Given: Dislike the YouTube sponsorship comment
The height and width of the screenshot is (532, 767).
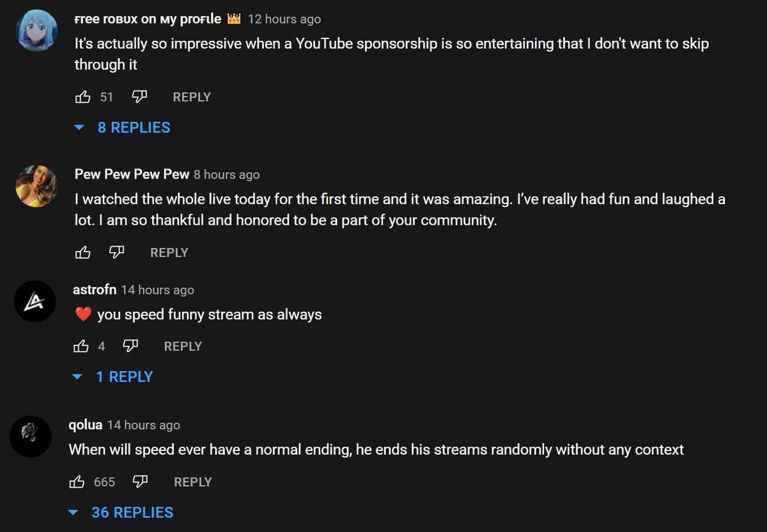Looking at the screenshot, I should (139, 97).
